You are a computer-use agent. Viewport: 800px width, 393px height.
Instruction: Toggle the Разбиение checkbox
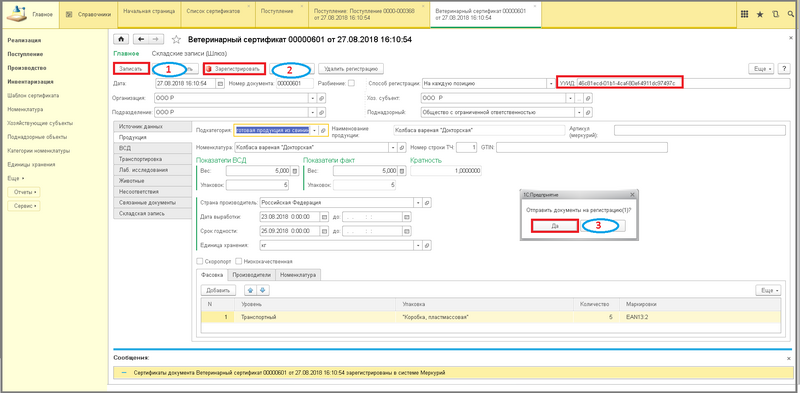(351, 83)
